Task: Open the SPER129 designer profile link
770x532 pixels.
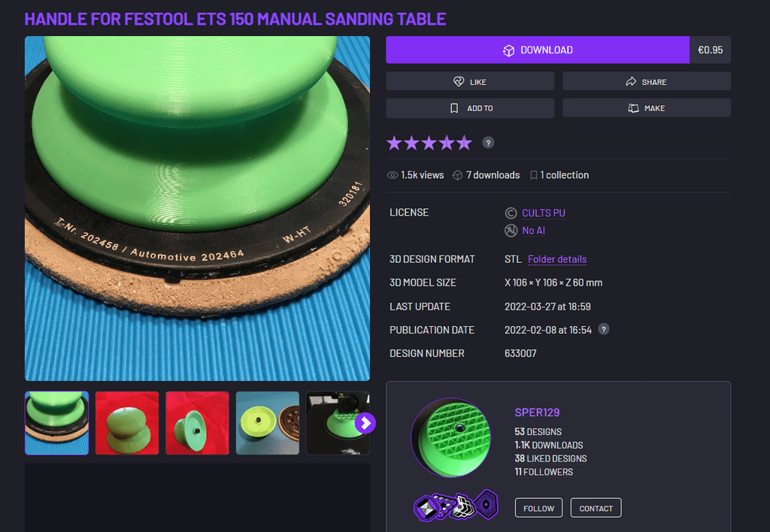Action: (537, 413)
